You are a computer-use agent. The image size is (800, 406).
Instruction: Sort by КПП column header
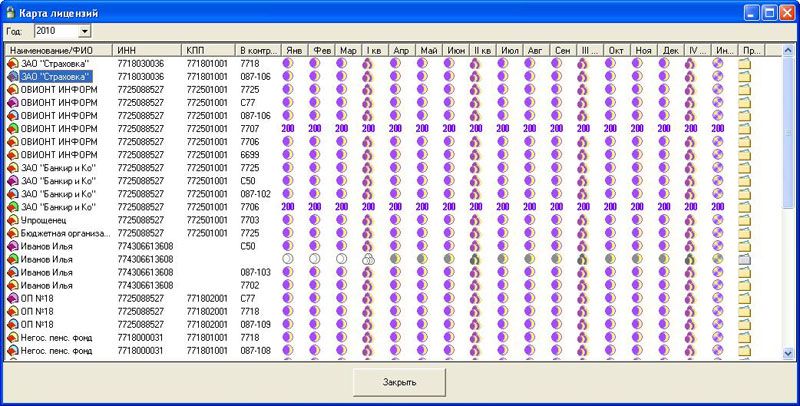(209, 50)
